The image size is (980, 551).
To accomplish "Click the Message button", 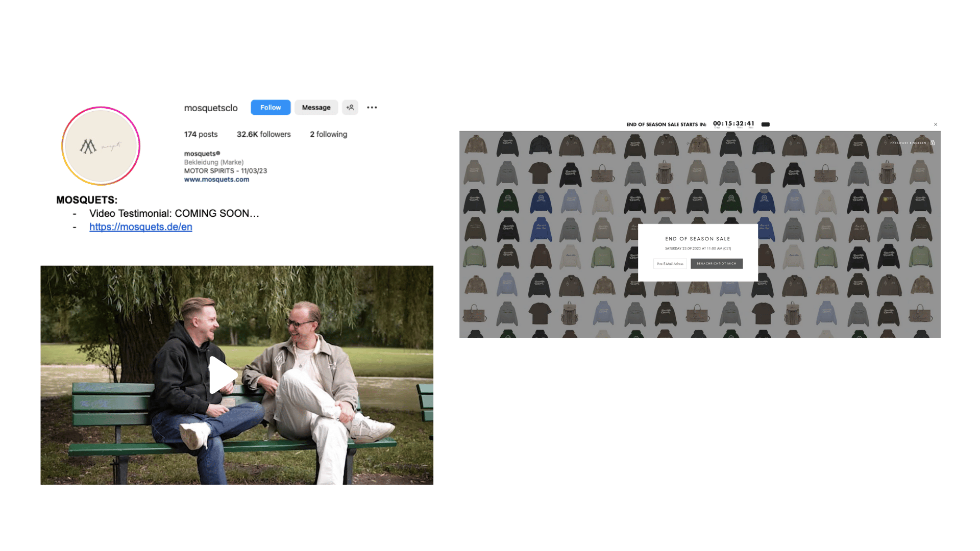I will (x=316, y=108).
